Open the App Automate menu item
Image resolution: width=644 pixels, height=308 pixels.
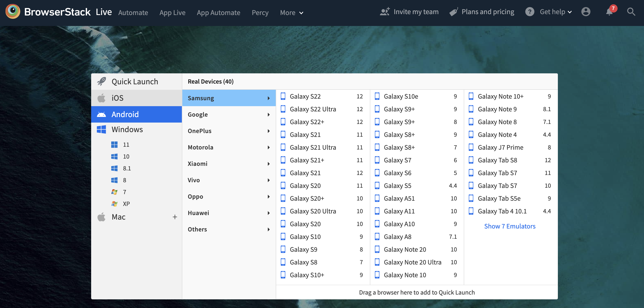tap(218, 13)
